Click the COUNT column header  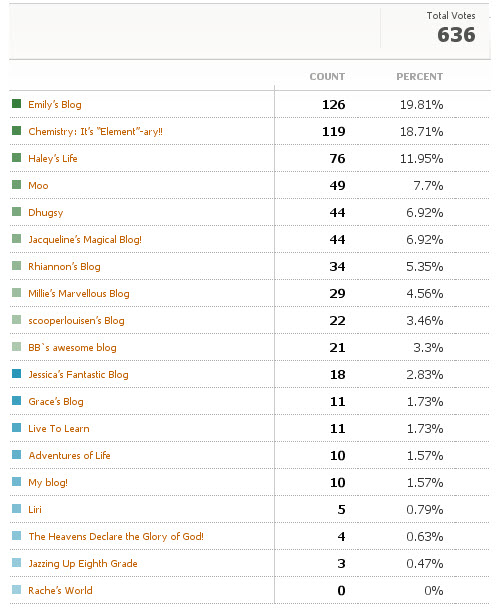point(327,77)
